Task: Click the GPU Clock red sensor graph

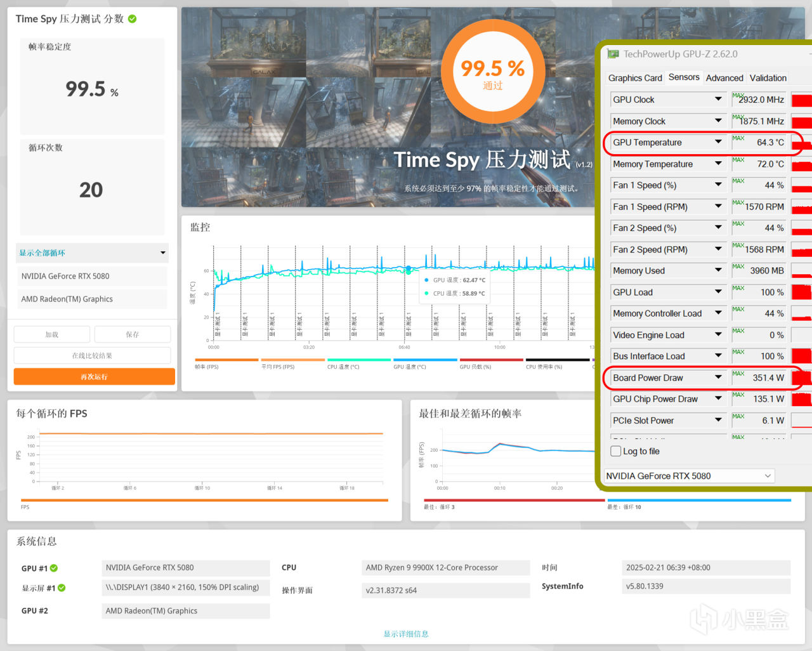Action: pyautogui.click(x=802, y=100)
